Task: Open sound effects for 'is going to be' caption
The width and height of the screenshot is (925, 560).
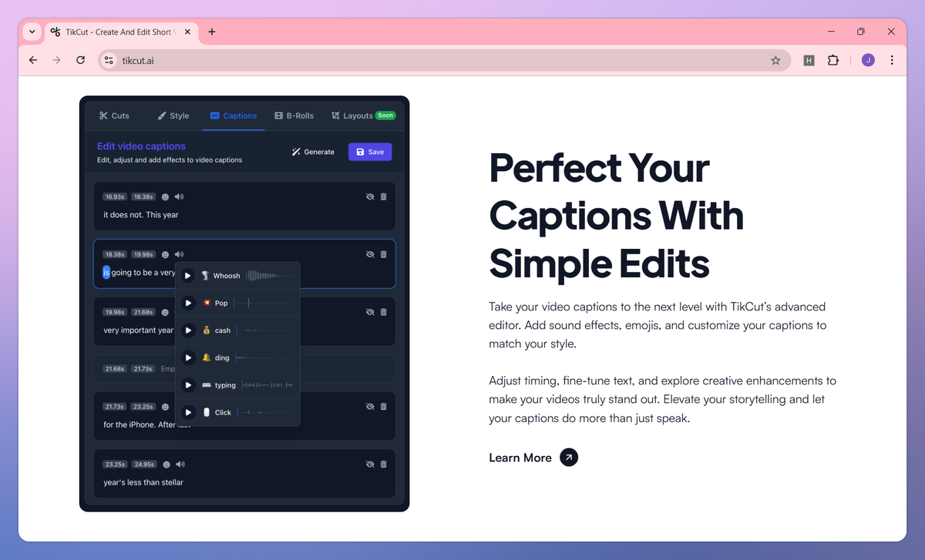Action: pos(180,254)
